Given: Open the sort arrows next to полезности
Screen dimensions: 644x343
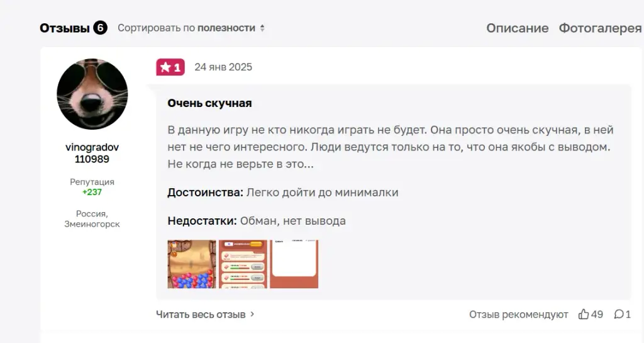Looking at the screenshot, I should click(x=262, y=28).
